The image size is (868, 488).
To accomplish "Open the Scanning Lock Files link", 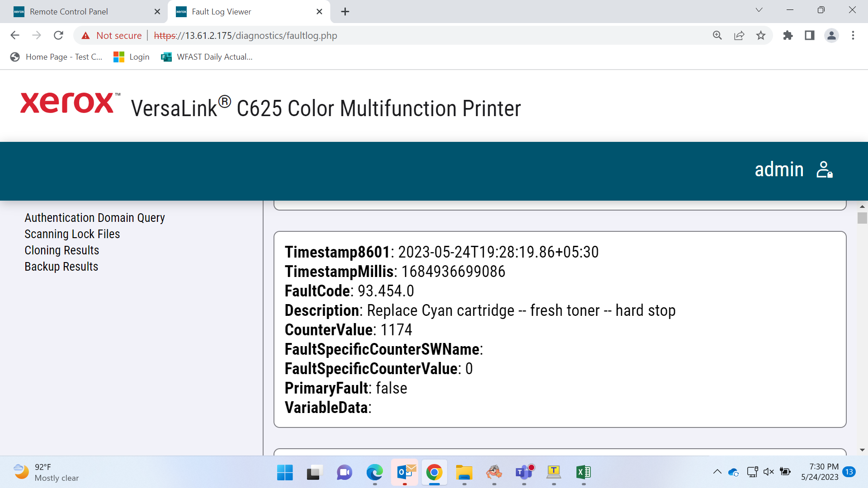I will (x=72, y=234).
